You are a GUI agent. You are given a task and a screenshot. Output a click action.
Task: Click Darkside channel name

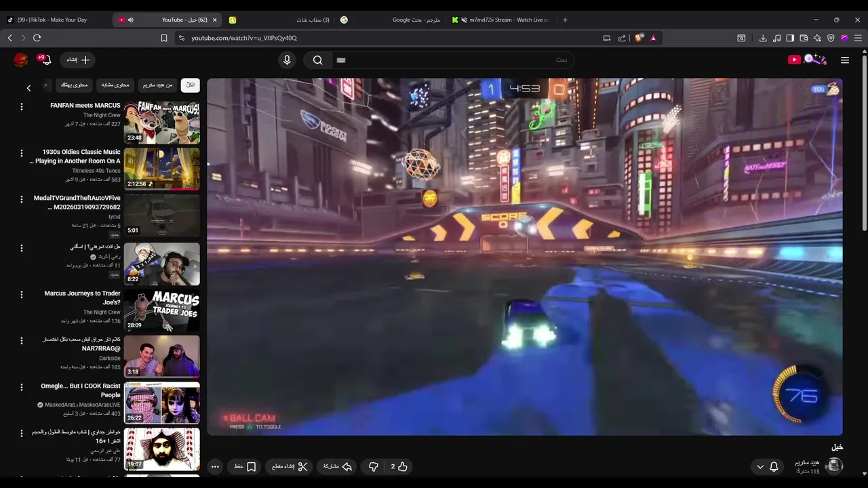click(110, 358)
